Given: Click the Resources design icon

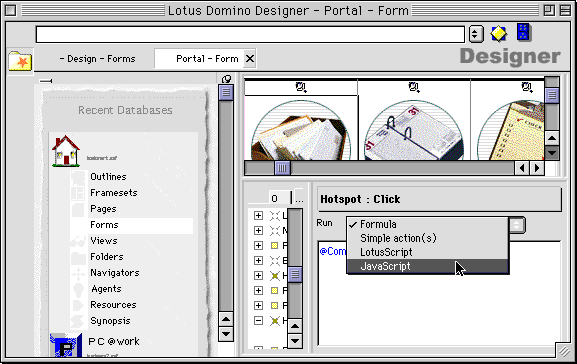Looking at the screenshot, I should click(x=78, y=305).
